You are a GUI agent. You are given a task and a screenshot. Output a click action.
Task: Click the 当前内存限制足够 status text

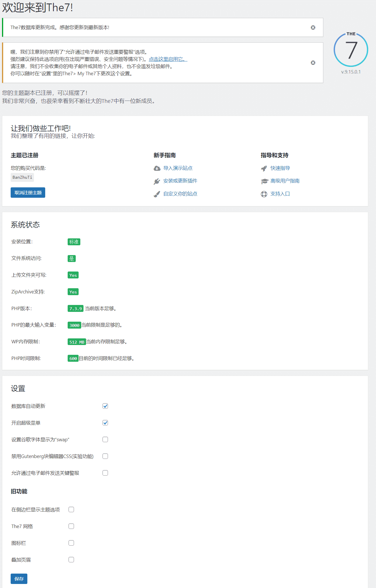click(107, 342)
